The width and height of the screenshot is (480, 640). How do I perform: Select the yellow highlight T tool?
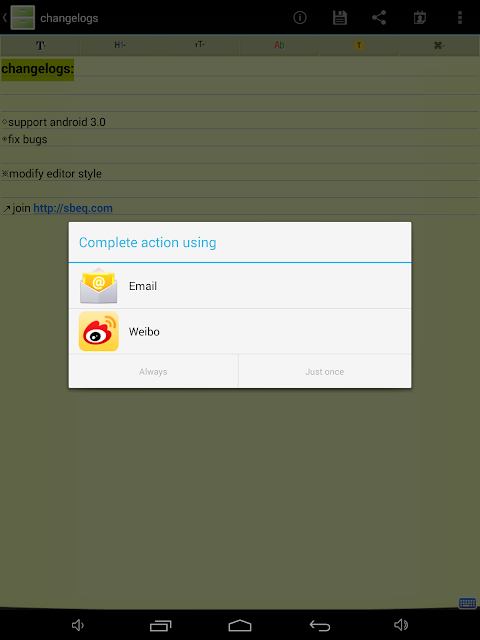tap(359, 45)
